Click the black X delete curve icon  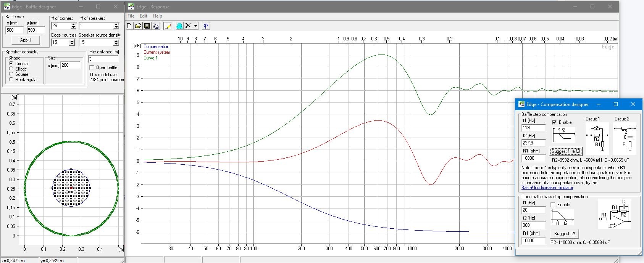click(188, 26)
